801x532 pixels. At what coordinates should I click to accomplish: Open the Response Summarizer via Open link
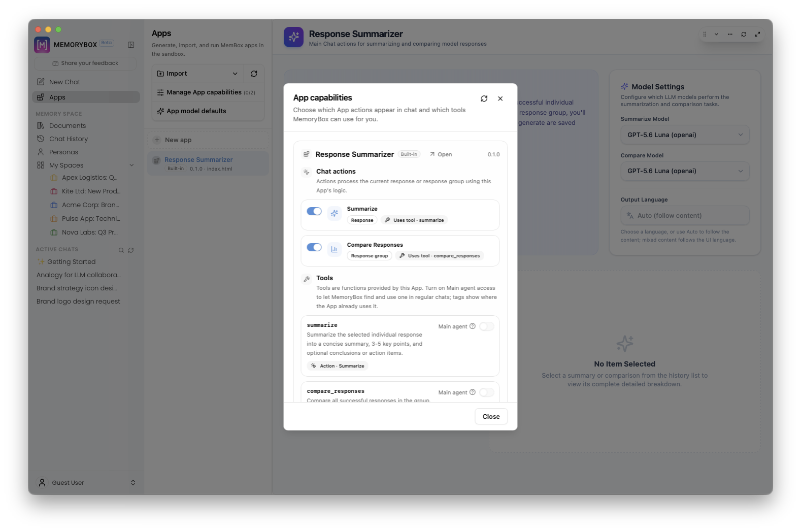click(x=441, y=154)
